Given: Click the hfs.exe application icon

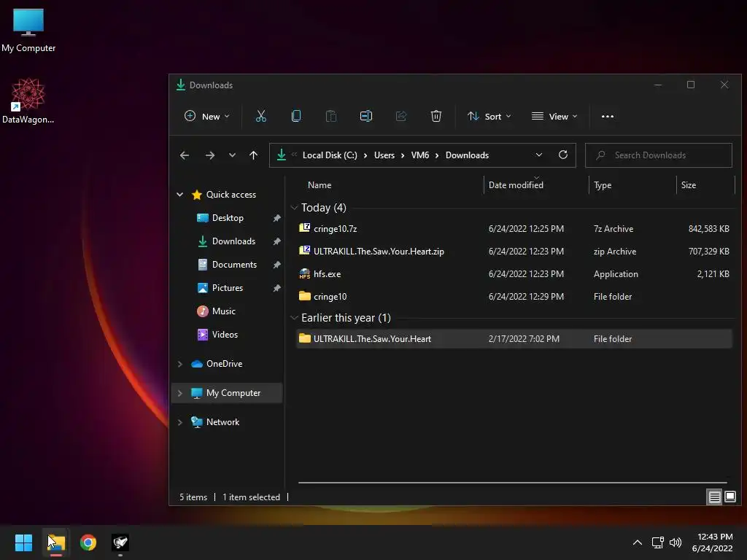Looking at the screenshot, I should (304, 274).
